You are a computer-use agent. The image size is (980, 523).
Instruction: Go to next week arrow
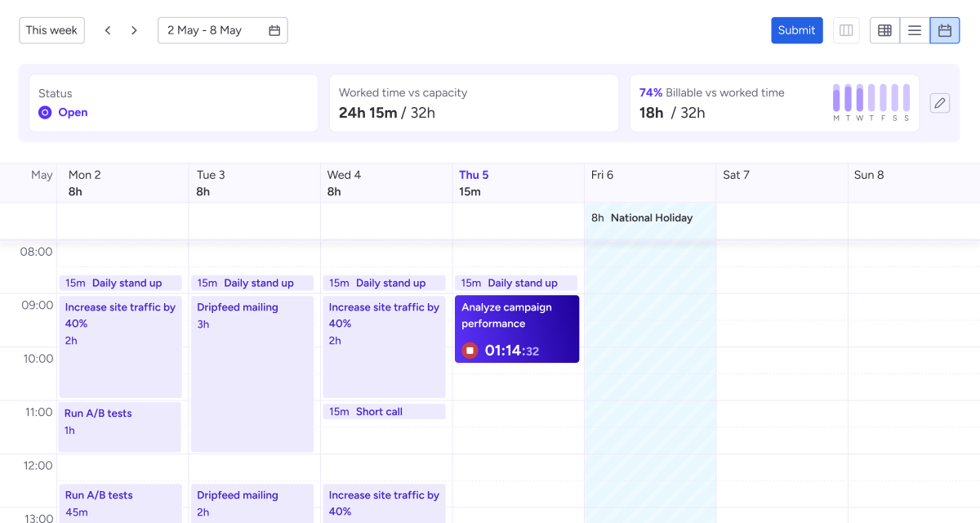coord(134,30)
